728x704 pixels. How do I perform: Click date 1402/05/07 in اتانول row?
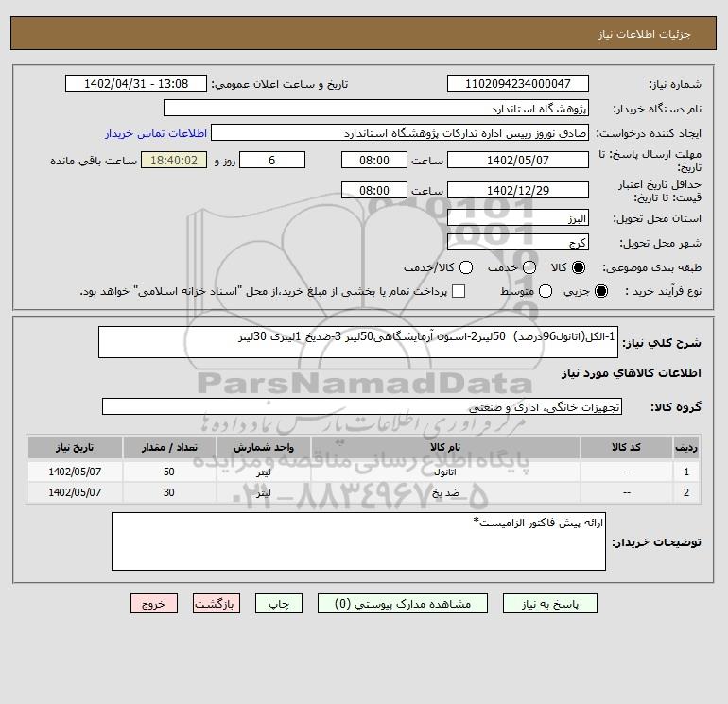point(75,472)
